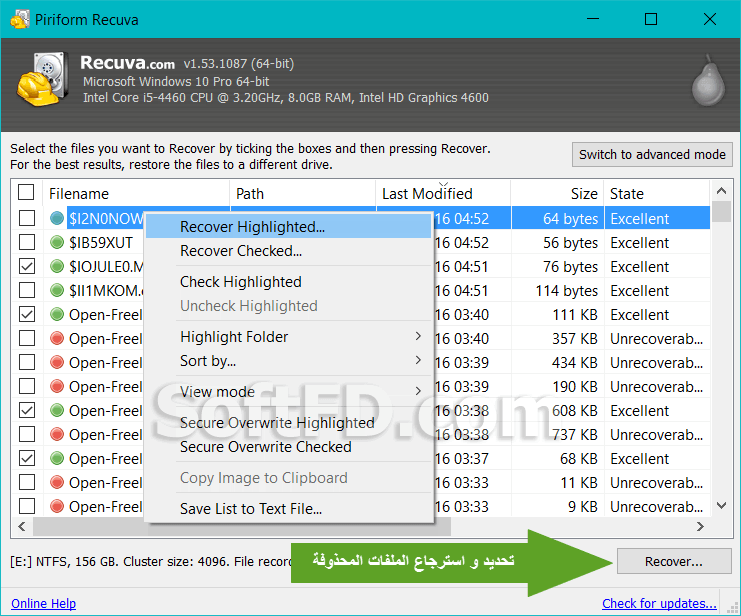The height and width of the screenshot is (616, 741).
Task: Sort by State column header
Action: 657,193
